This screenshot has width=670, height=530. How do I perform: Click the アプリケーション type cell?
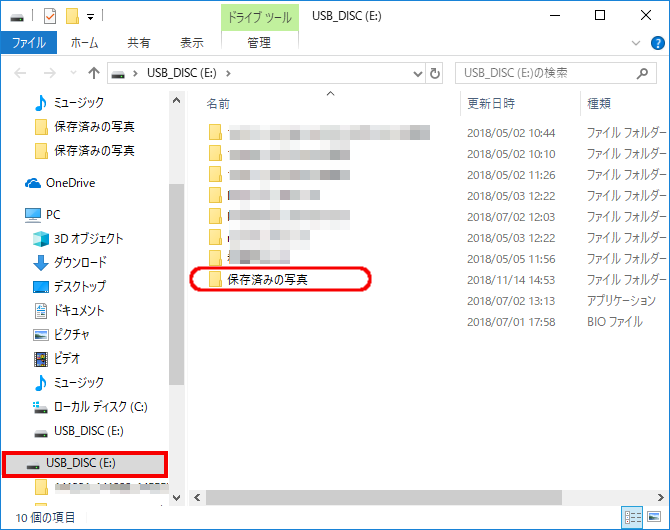pos(621,301)
